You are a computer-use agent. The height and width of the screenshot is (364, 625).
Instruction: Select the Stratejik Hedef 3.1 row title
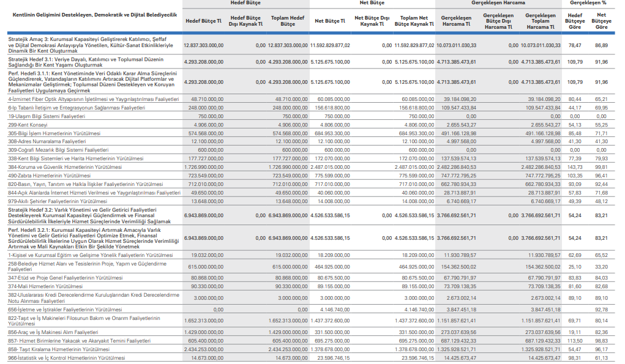(x=91, y=62)
